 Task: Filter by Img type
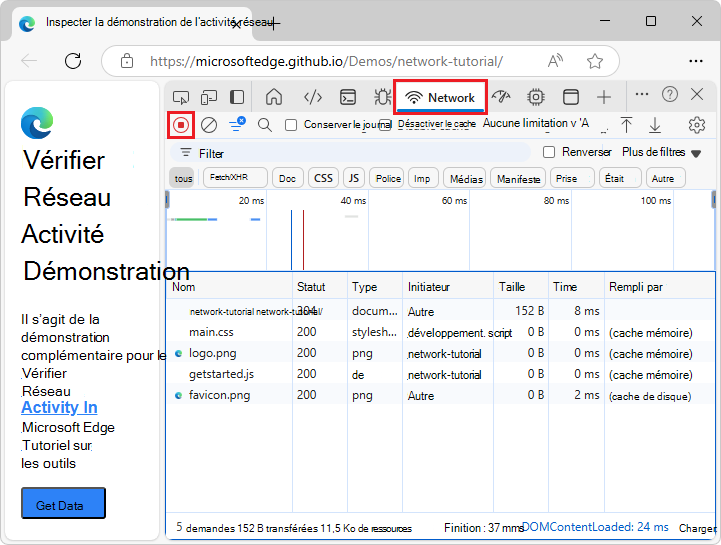tap(423, 178)
